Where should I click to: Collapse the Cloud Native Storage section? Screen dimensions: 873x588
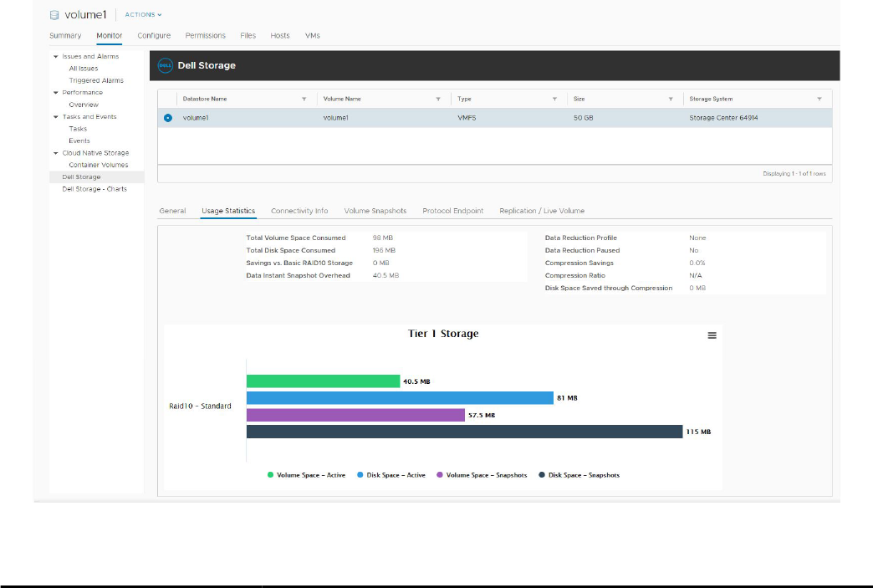tap(56, 153)
